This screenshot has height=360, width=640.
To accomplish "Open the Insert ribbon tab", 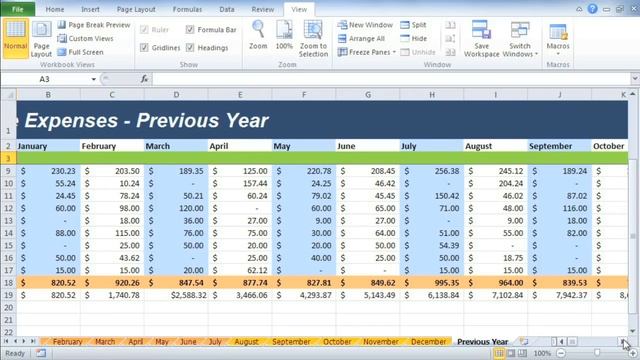I will [90, 9].
